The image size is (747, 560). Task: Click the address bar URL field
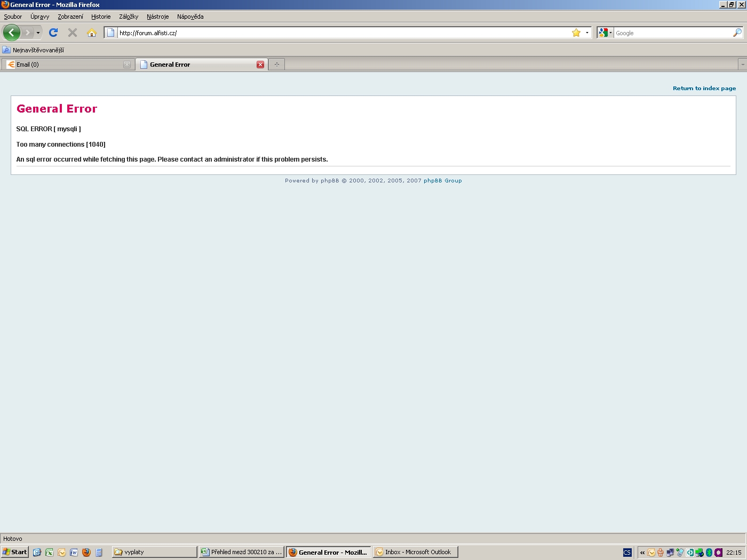coord(341,33)
